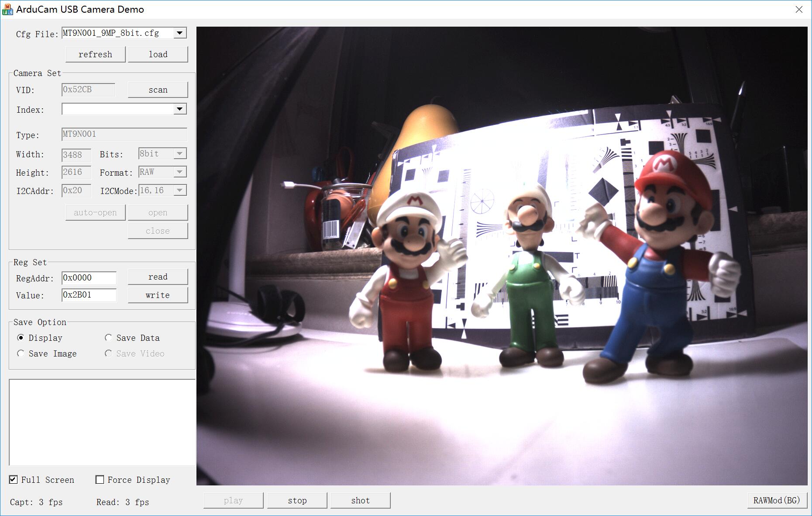Click the RegAddr input field
The width and height of the screenshot is (812, 516).
(89, 278)
